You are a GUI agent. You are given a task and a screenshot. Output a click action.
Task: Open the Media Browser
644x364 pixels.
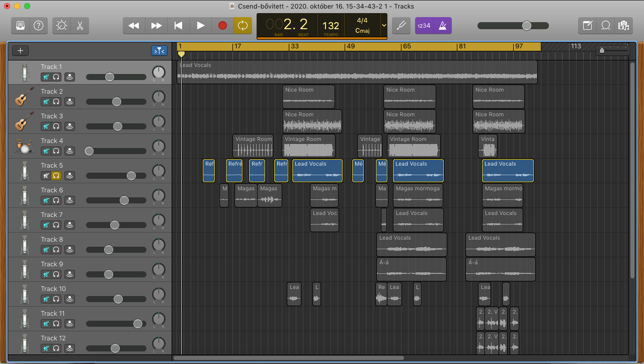click(x=624, y=25)
